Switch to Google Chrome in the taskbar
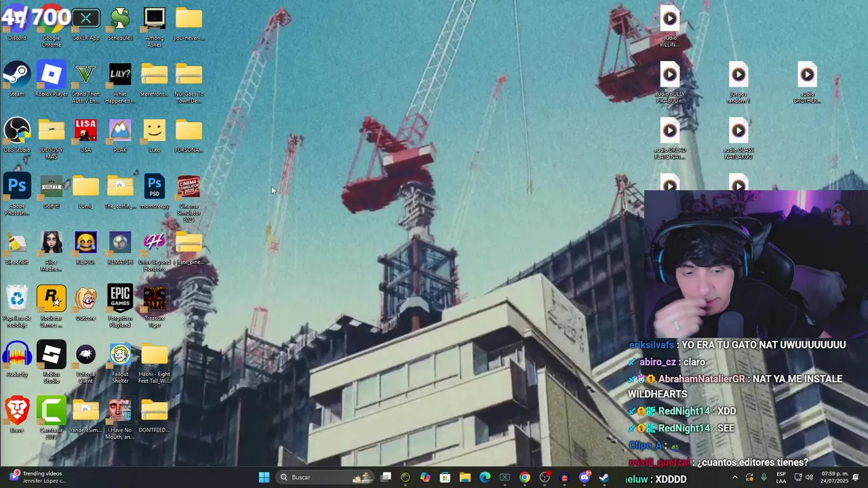Screen dimensions: 868x488 [525, 477]
